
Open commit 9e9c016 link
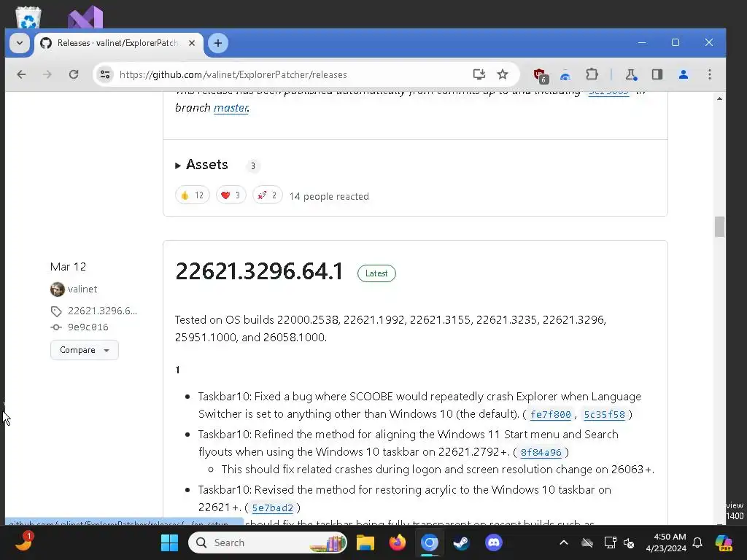pos(88,327)
